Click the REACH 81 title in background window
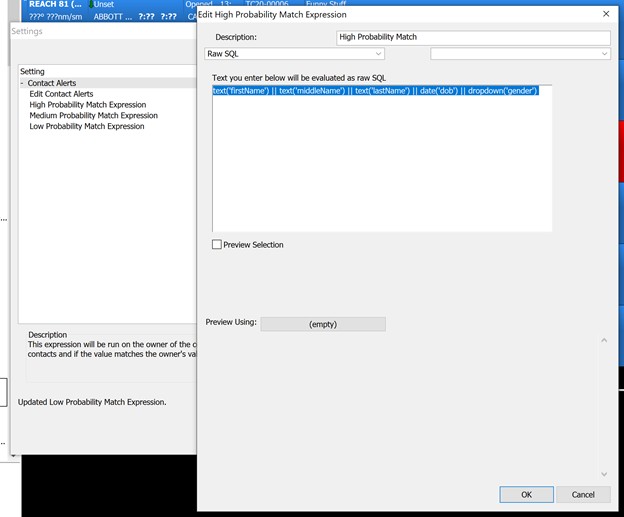624x517 pixels. [x=55, y=4]
